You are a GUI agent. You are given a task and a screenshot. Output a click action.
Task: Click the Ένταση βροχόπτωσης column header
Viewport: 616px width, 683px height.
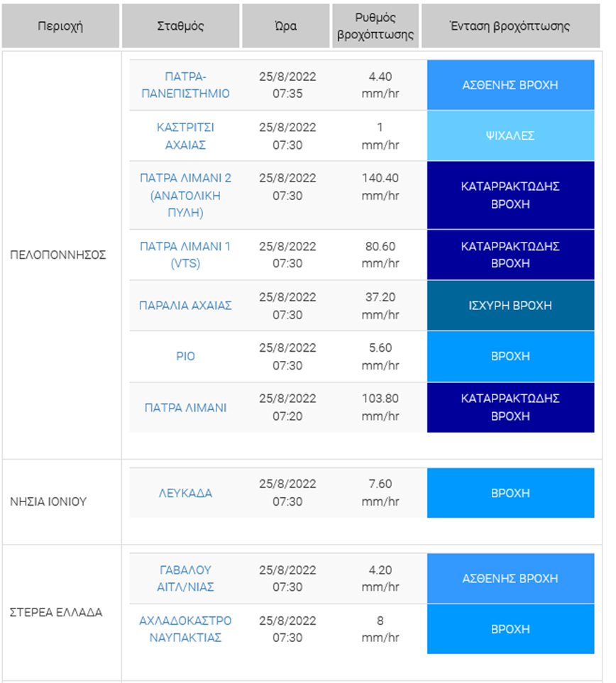click(510, 26)
